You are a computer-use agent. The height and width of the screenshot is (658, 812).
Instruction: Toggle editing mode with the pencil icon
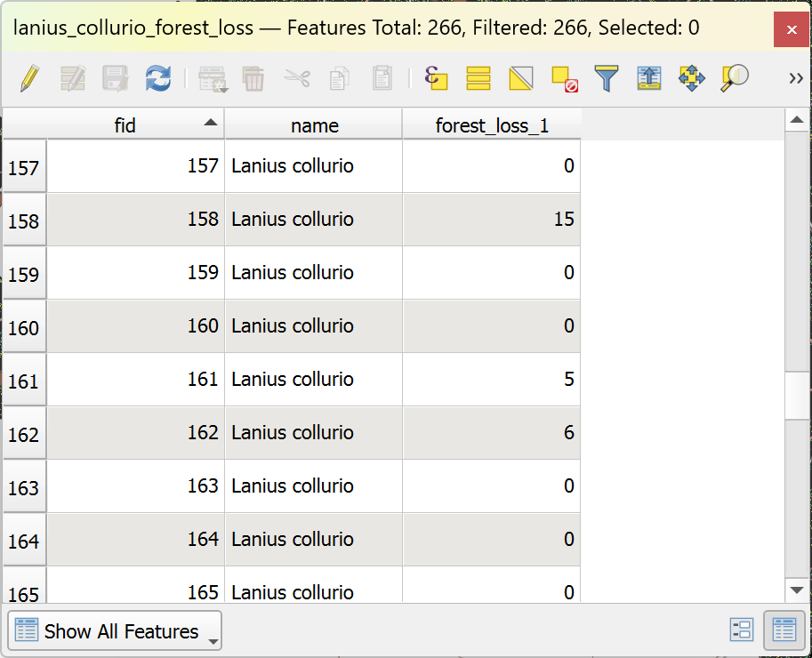coord(29,78)
